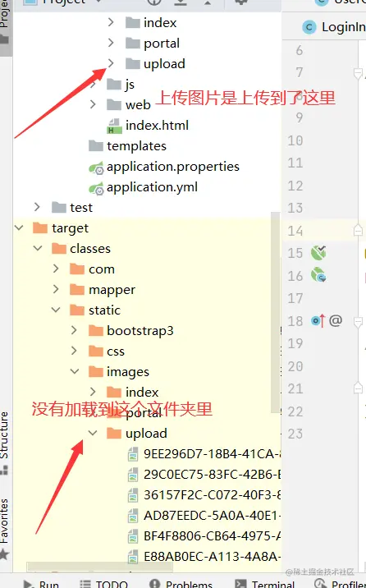The width and height of the screenshot is (366, 588).
Task: Expand the orange index folder chevron
Action: [x=93, y=392]
